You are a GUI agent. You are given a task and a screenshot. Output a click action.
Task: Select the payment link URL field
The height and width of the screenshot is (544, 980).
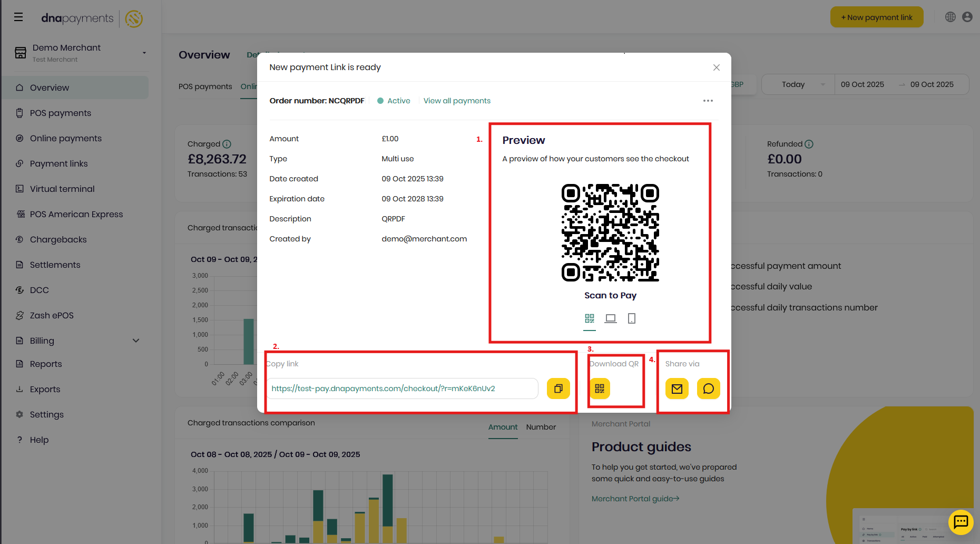coord(403,388)
